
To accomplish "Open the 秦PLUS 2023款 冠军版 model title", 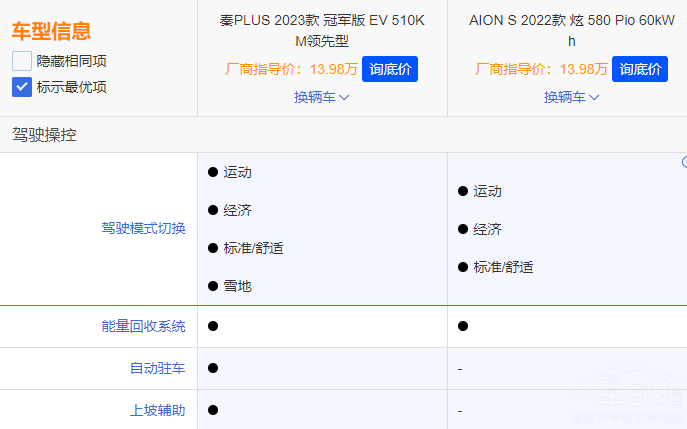I will (x=322, y=30).
